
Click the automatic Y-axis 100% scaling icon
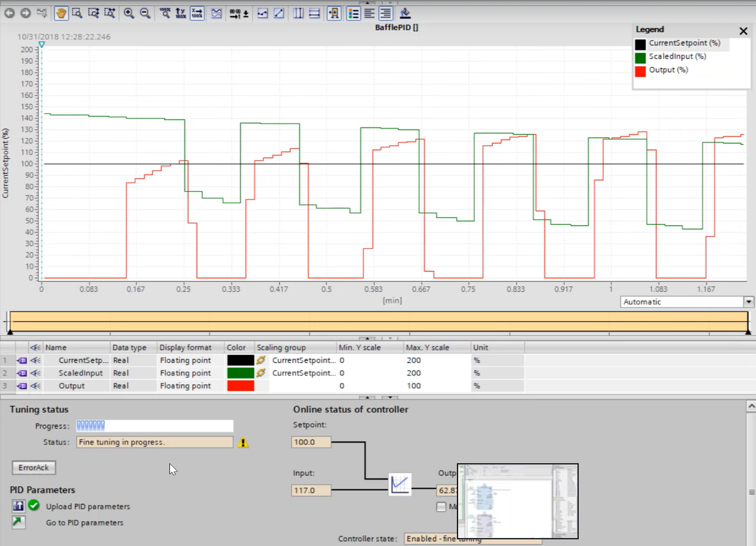(x=181, y=13)
